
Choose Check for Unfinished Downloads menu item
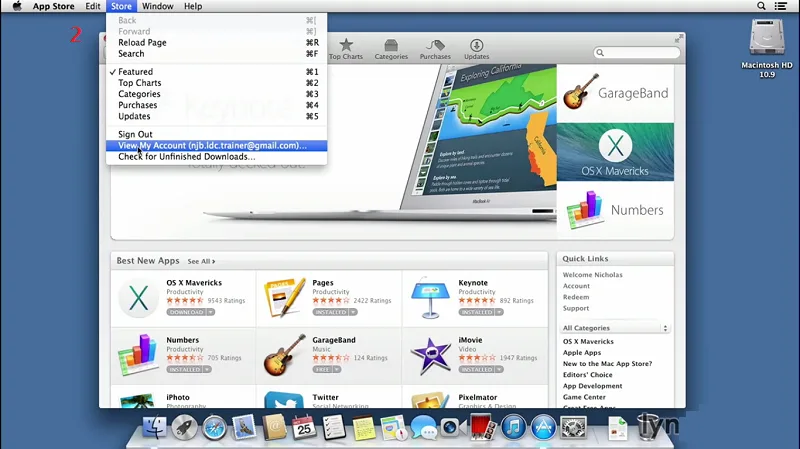coord(216,157)
